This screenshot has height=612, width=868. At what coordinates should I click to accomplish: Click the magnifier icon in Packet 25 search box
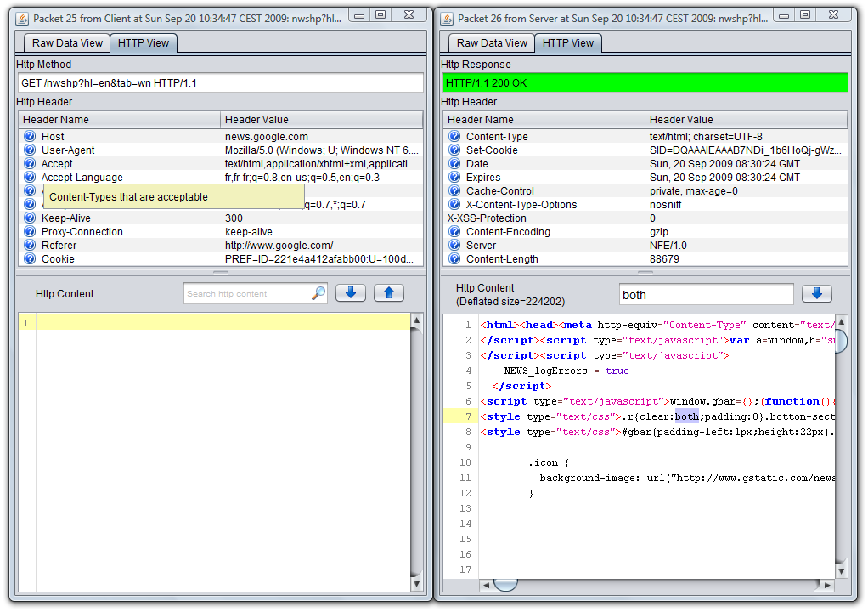click(x=318, y=293)
